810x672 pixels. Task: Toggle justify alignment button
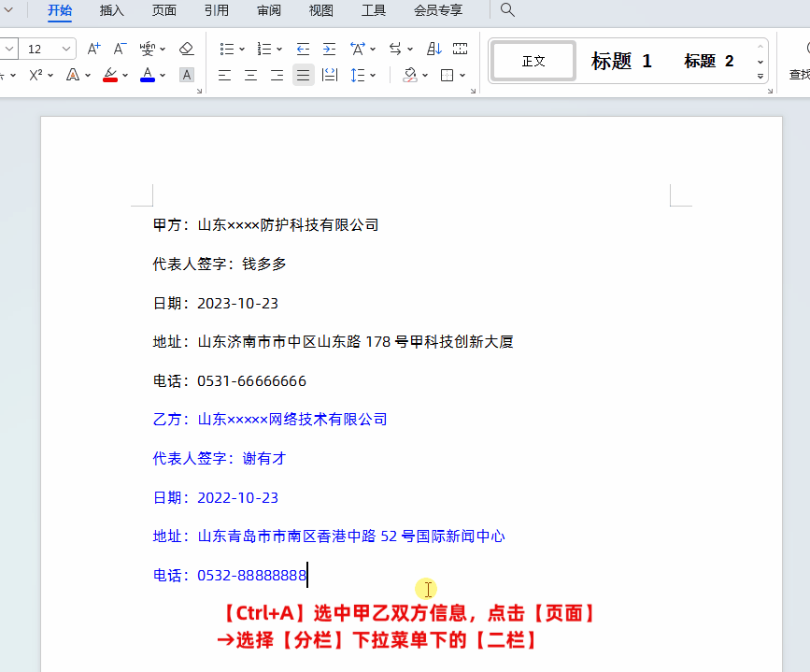(x=303, y=76)
